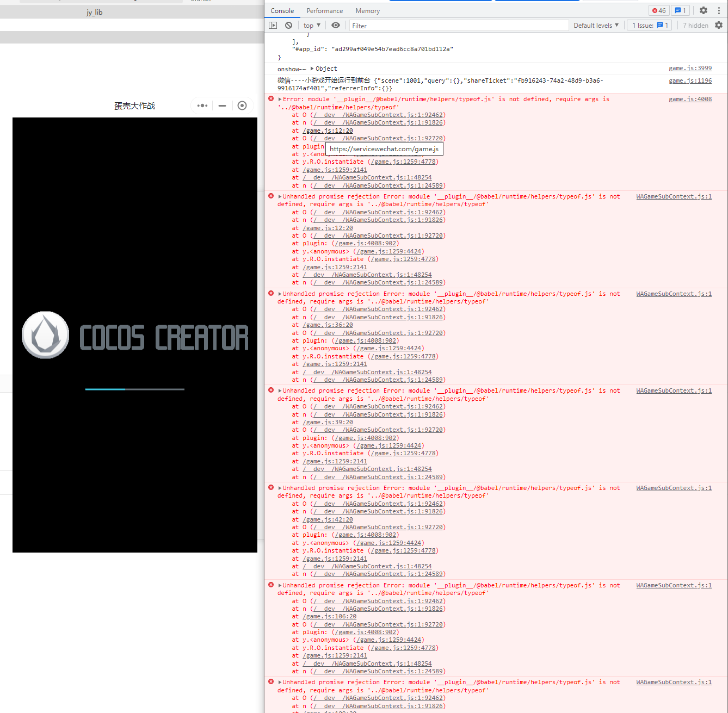
Task: Open game.js:106:20 stack trace link
Action: 330,617
